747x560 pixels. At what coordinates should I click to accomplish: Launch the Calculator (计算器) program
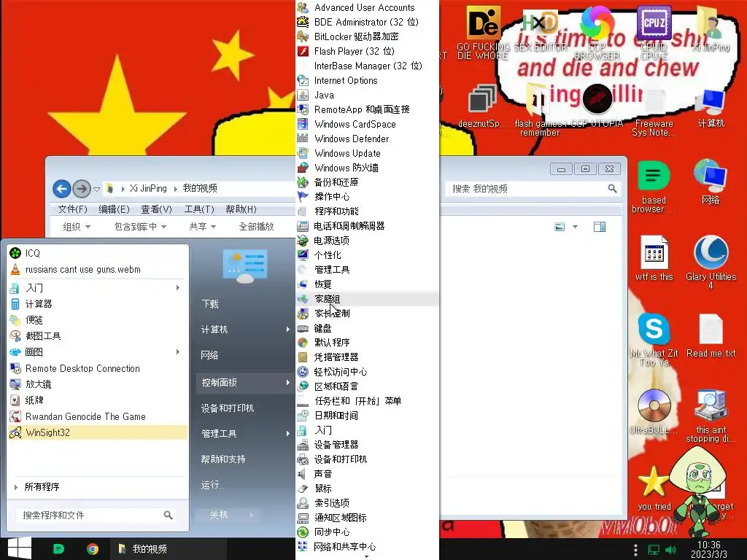click(x=98, y=304)
